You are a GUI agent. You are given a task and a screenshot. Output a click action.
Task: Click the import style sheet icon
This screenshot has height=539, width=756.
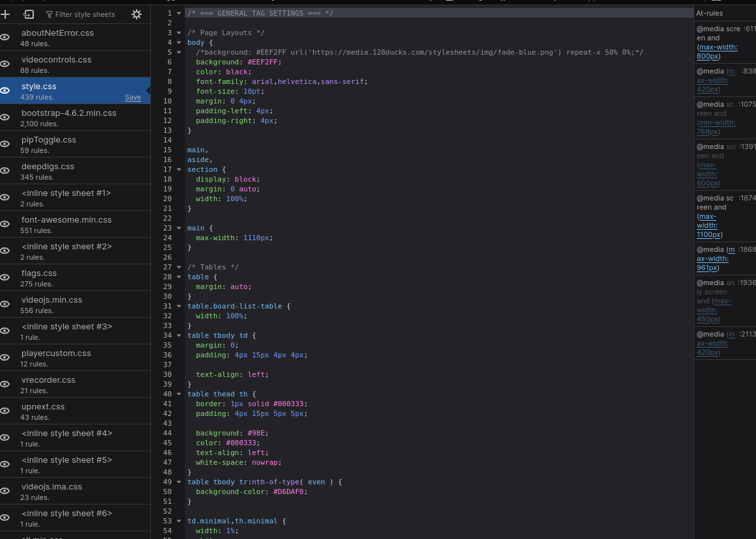pos(29,14)
